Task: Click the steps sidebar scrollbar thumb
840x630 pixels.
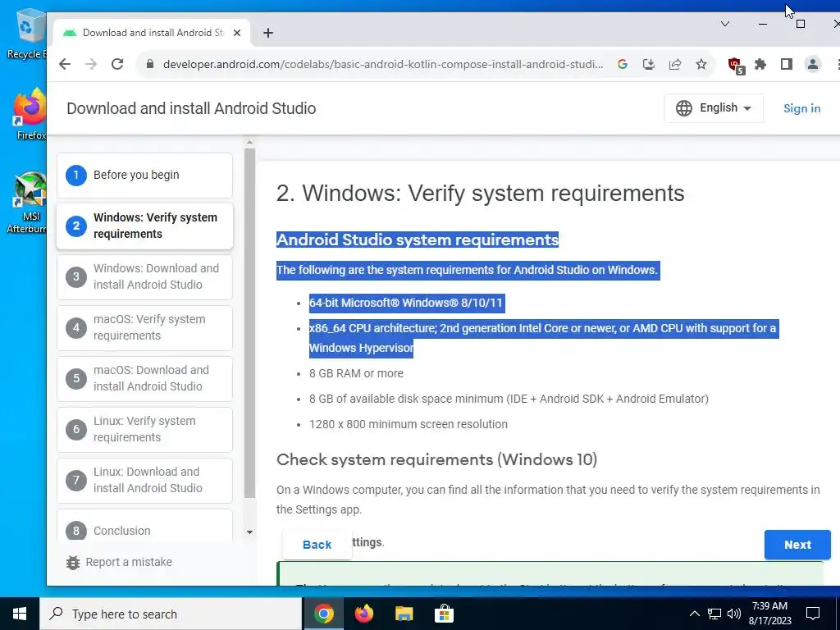Action: click(x=249, y=323)
